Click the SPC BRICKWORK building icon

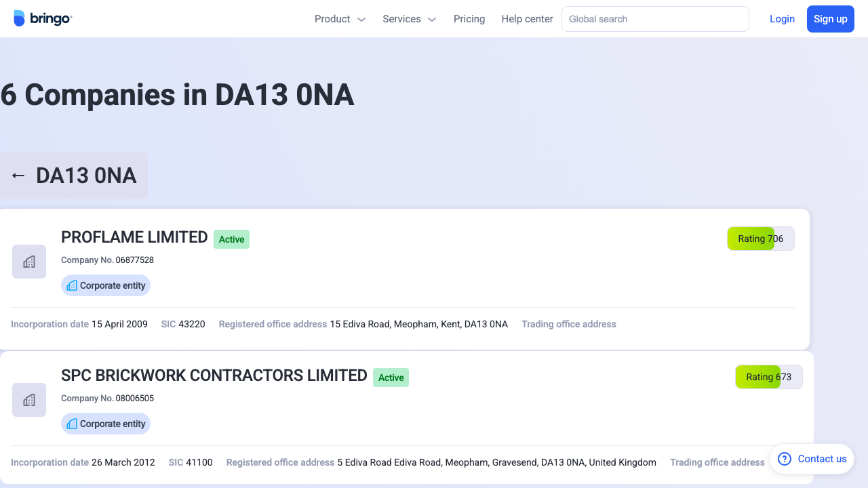29,400
